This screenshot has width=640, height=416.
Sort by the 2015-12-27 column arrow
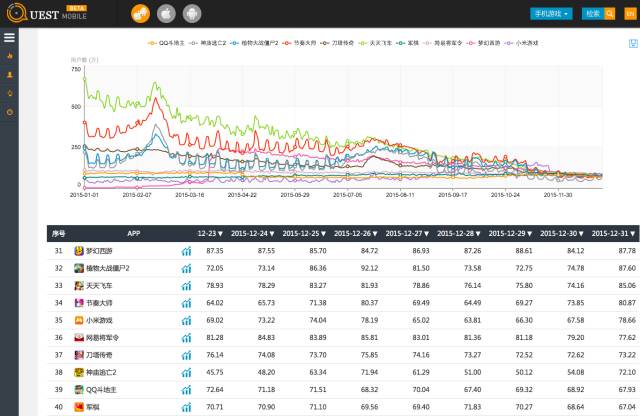tap(427, 234)
